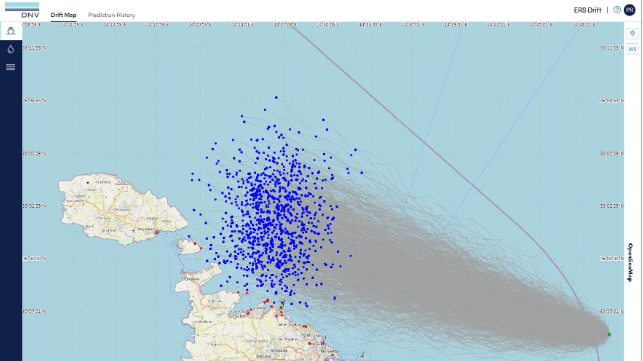643x361 pixels.
Task: Select a red stranded point on Comino
Action: 195,244
